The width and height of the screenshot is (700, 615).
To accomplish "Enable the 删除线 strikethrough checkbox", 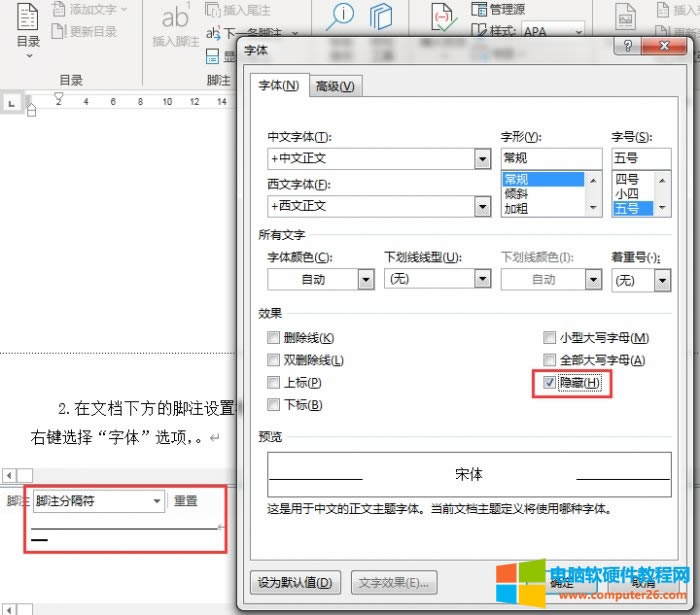I will [x=274, y=339].
